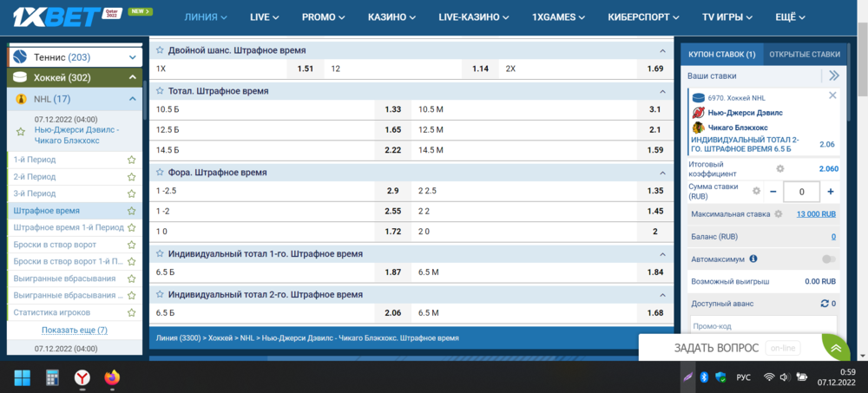The height and width of the screenshot is (393, 868).
Task: Expand the Теннис sport list
Action: coord(132,57)
